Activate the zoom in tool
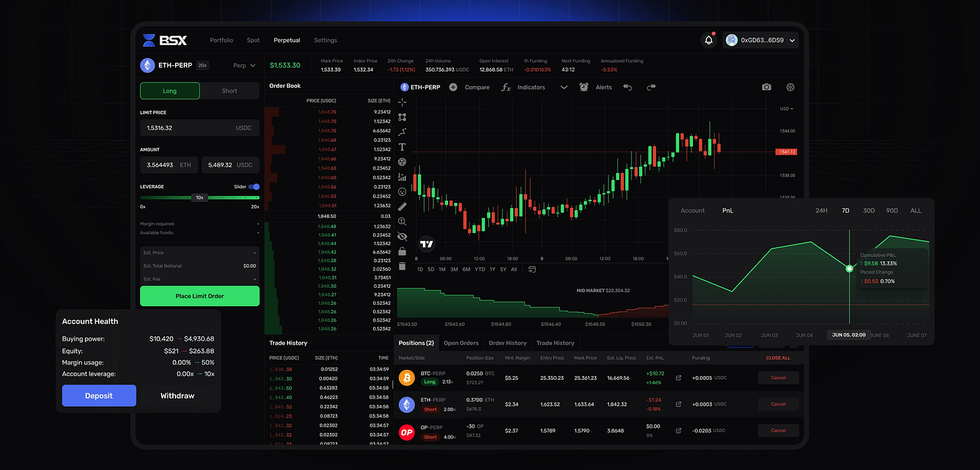 (x=402, y=221)
